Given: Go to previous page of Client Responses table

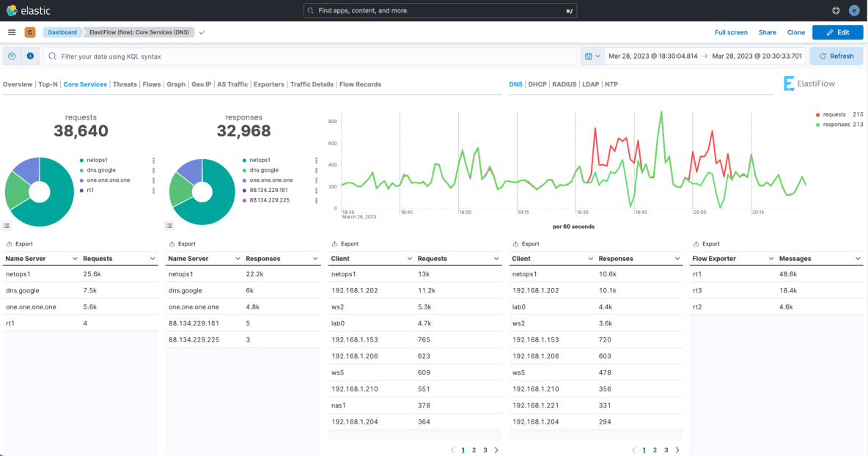Looking at the screenshot, I should tap(633, 450).
